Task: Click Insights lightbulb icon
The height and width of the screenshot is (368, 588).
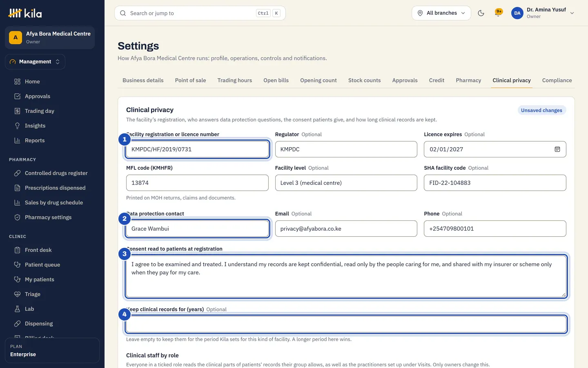Action: coord(17,126)
